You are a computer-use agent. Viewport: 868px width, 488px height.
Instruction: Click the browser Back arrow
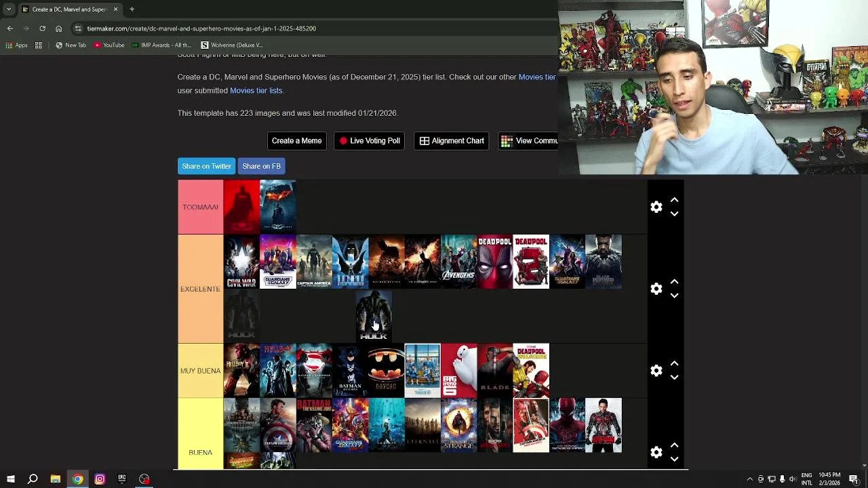[9, 28]
